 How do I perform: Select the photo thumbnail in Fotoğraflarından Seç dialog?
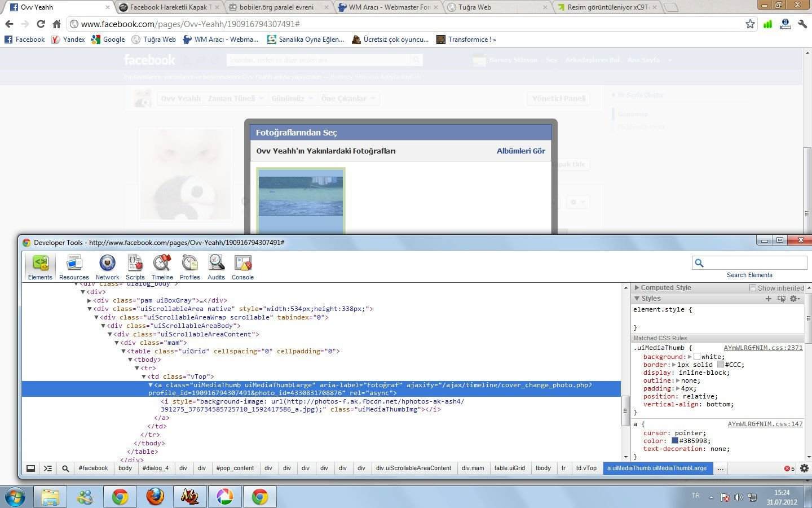pos(301,200)
